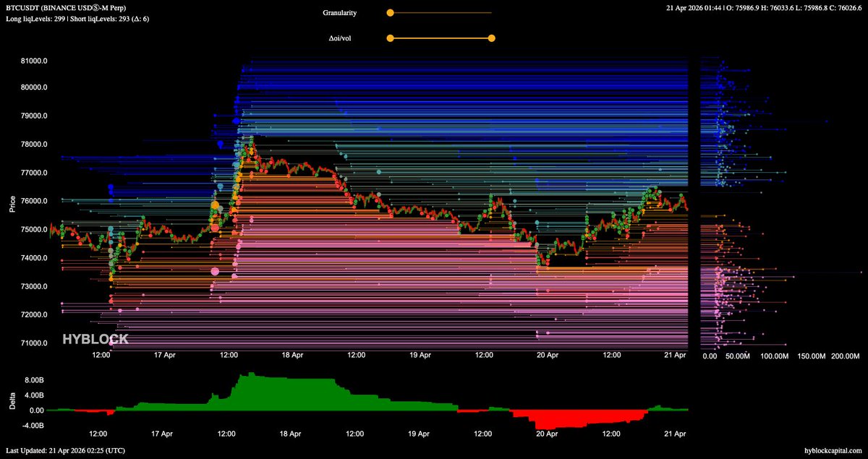
Task: Click the 21 Apr label on price chart axis
Action: coord(676,355)
